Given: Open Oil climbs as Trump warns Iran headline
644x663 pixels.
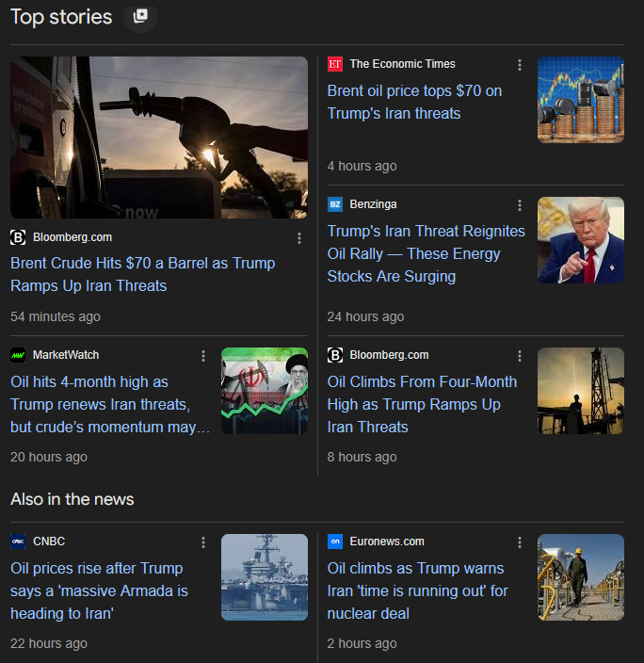Looking at the screenshot, I should coord(417,591).
